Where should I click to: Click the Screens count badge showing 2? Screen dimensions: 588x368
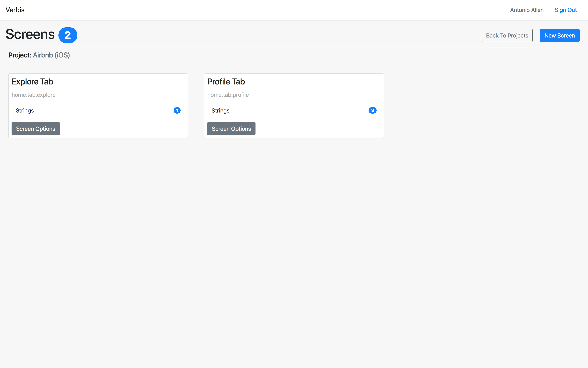click(68, 35)
